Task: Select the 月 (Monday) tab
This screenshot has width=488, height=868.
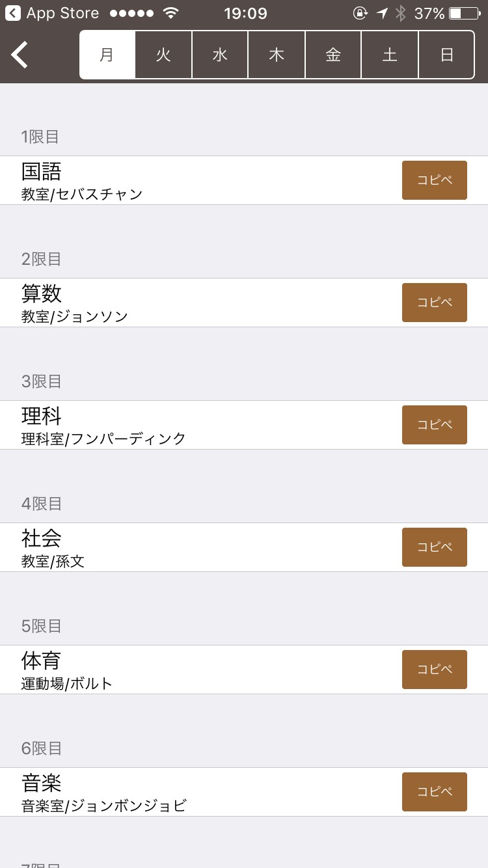Action: click(107, 55)
